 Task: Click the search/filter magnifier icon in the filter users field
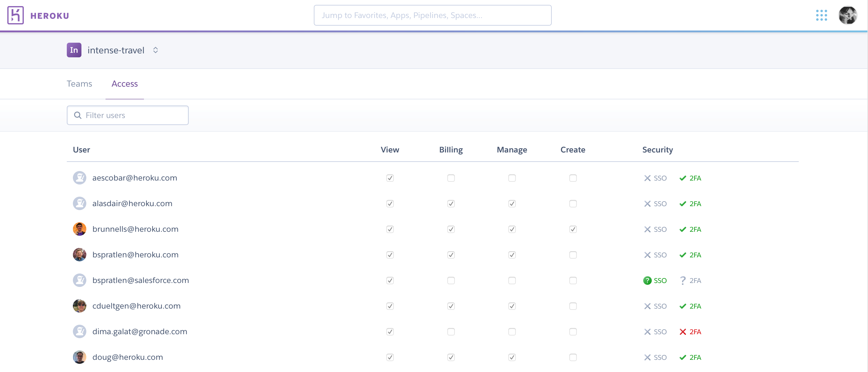pyautogui.click(x=78, y=115)
